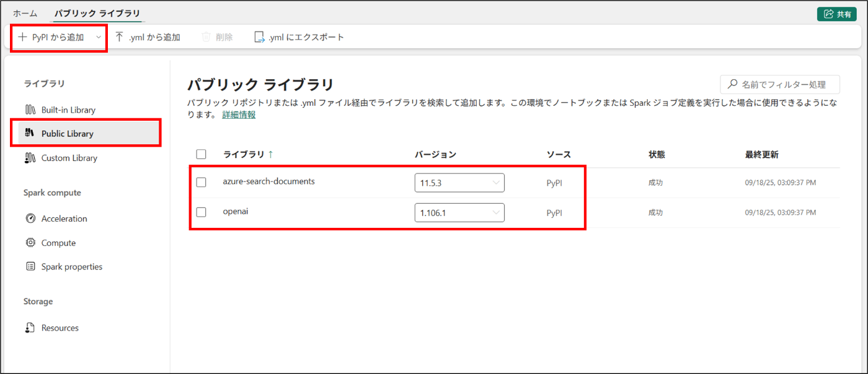868x374 pixels.
Task: Click the azure-search-documents library name
Action: [x=269, y=181]
